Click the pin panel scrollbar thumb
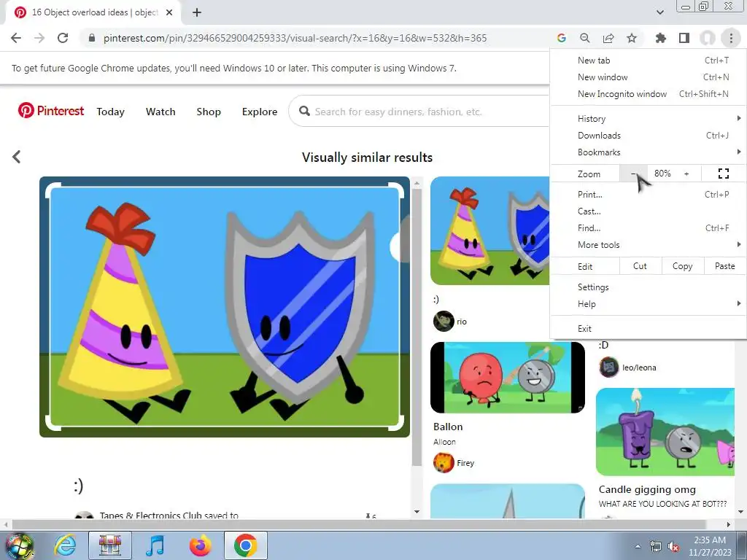 coord(417,328)
